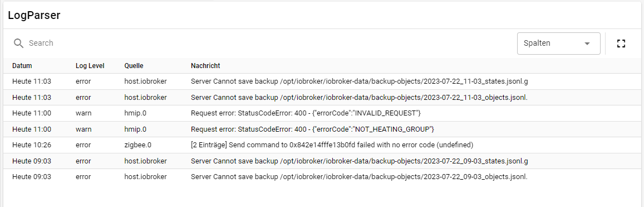Select the zigbee.0 send command error row

(x=322, y=145)
